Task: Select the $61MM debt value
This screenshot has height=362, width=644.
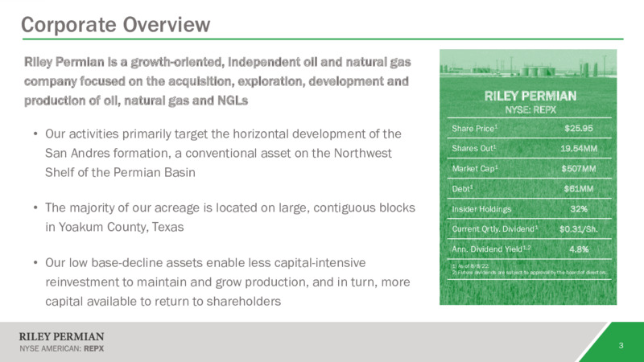Action: 578,188
